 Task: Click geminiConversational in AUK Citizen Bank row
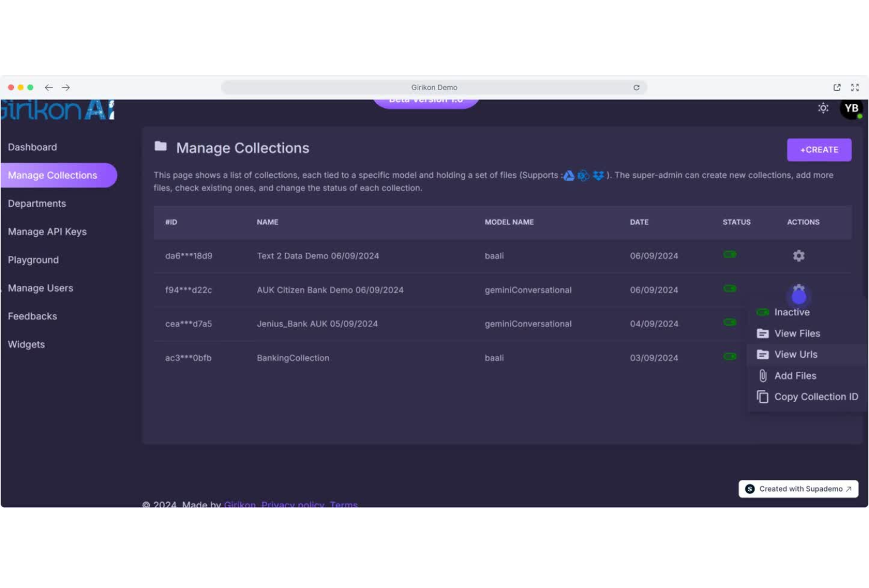click(x=528, y=290)
